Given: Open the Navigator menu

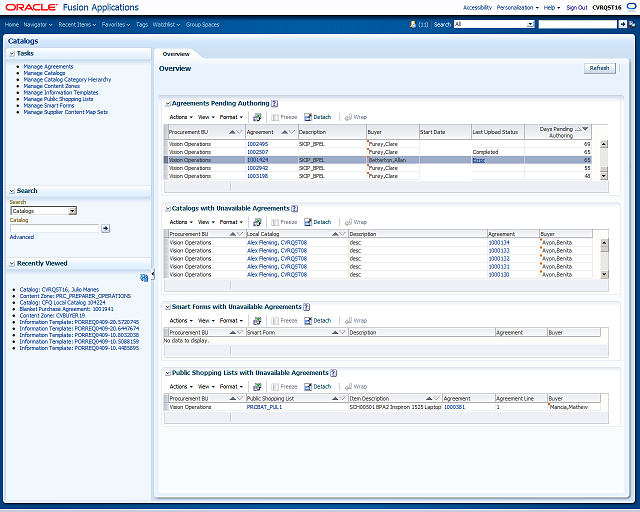Looking at the screenshot, I should (x=38, y=25).
